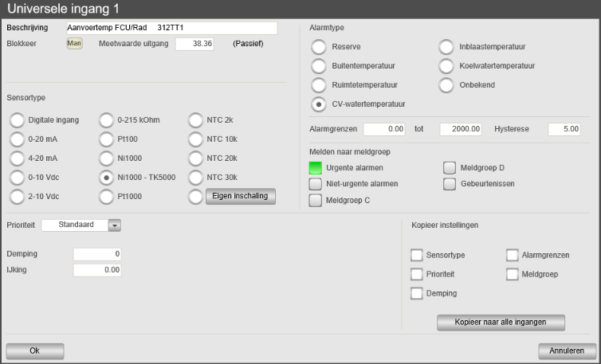This screenshot has height=364, width=601.
Task: Open the Prioriteit dropdown arrow
Action: pos(114,225)
